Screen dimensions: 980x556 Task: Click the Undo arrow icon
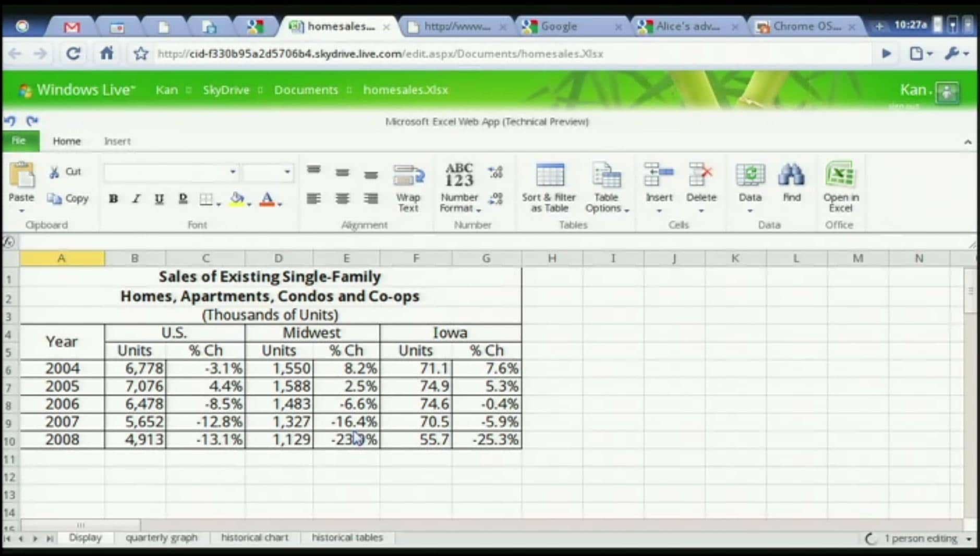(10, 121)
